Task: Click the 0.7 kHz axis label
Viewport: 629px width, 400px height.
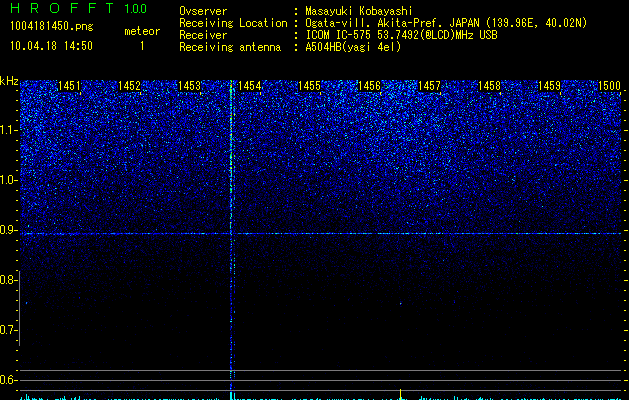Action: (8, 330)
